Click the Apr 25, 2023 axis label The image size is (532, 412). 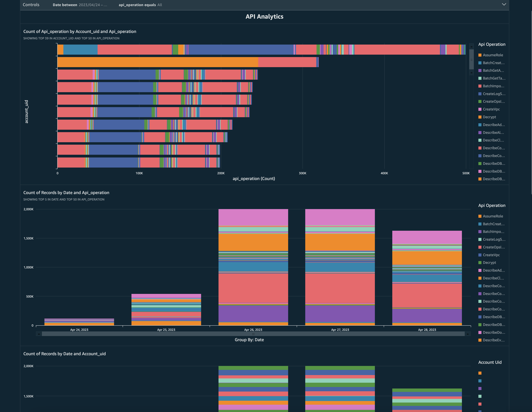pos(166,330)
